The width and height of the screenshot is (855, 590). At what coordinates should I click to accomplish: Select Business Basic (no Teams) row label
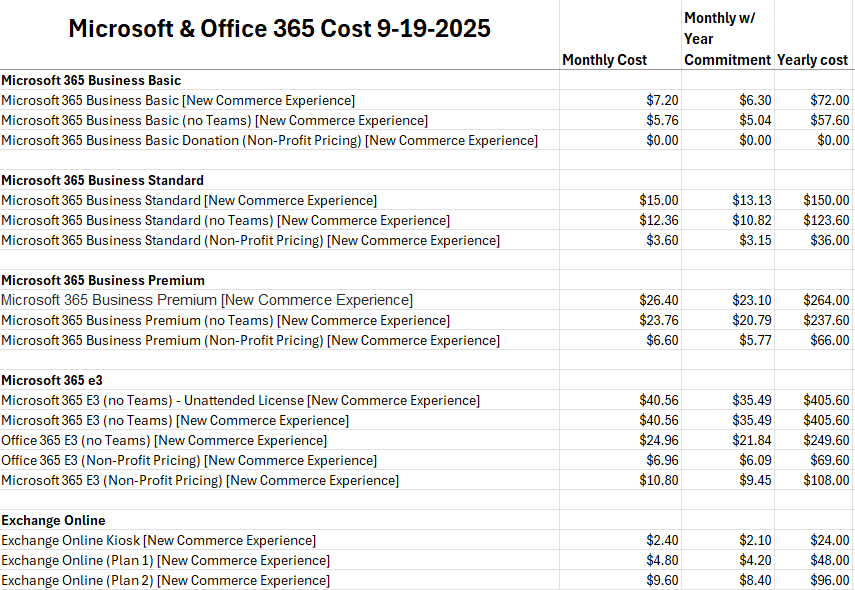pos(214,120)
